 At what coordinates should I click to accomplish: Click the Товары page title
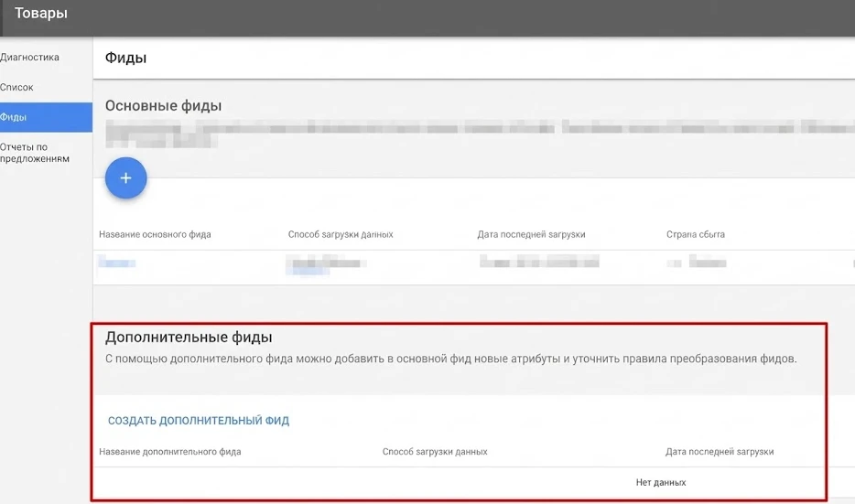tap(41, 14)
